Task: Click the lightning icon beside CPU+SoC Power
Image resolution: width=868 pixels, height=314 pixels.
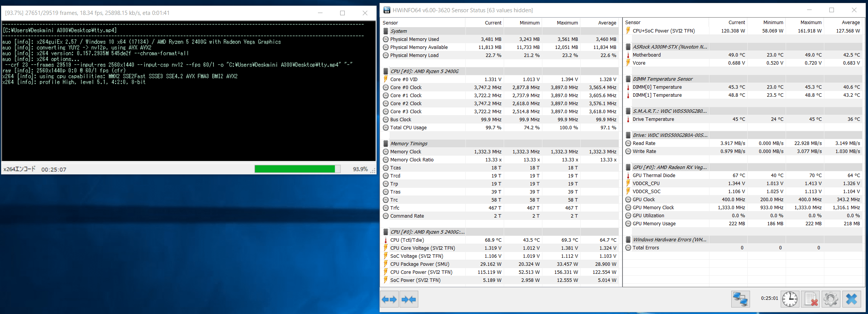Action: pos(628,31)
